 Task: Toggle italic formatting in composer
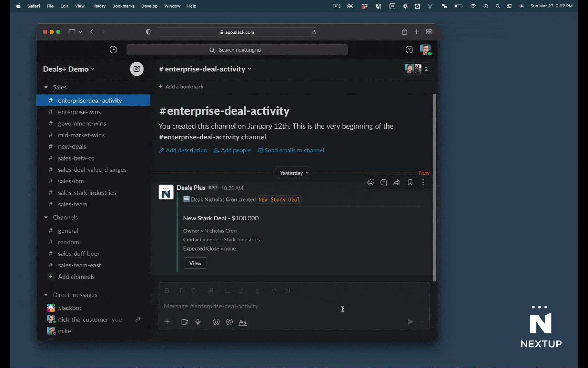(180, 291)
